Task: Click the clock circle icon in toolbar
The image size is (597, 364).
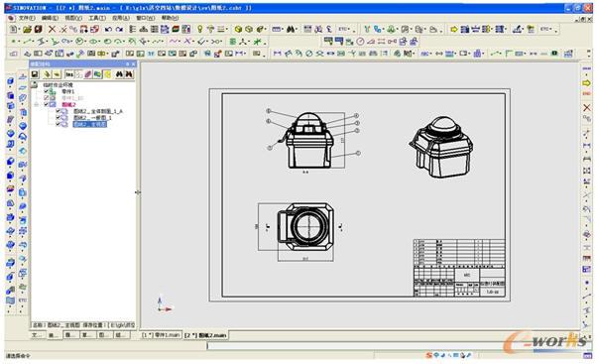Action: pyautogui.click(x=360, y=41)
